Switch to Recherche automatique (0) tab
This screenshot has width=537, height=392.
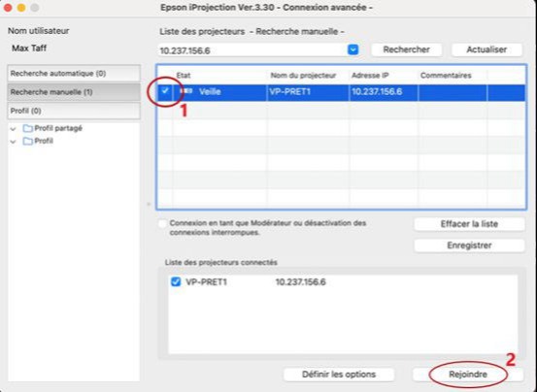pyautogui.click(x=74, y=74)
